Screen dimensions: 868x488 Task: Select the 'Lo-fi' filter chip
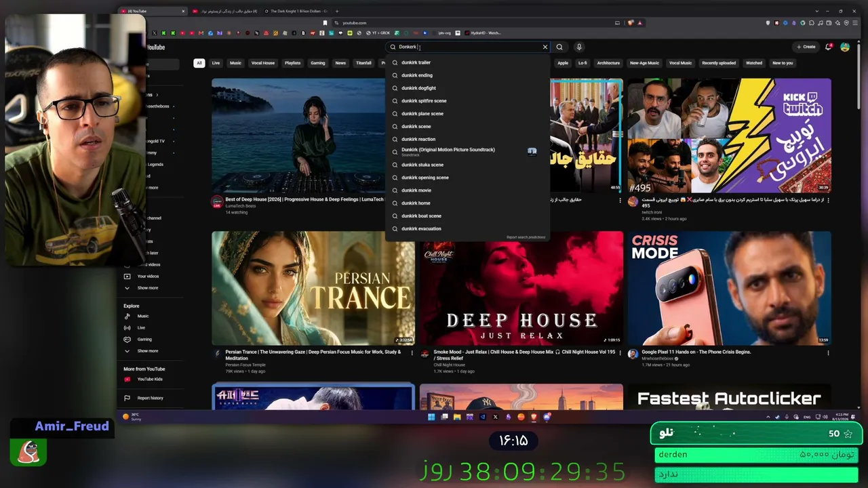(582, 63)
